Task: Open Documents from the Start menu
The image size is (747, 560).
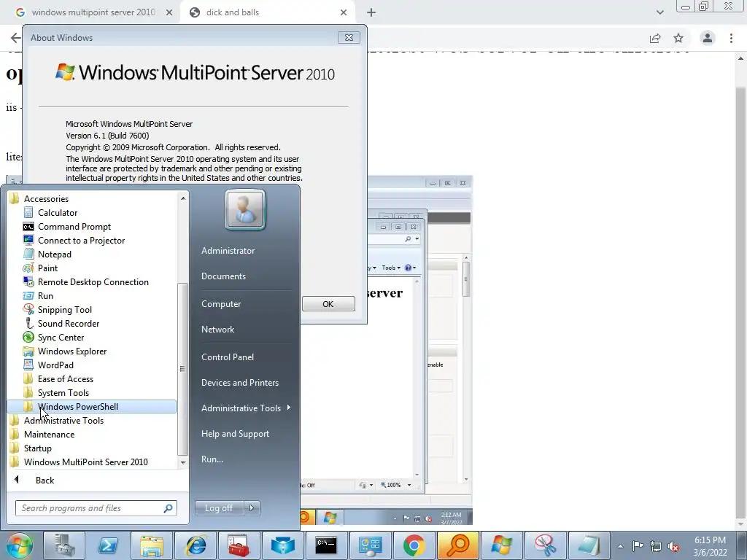Action: [223, 276]
